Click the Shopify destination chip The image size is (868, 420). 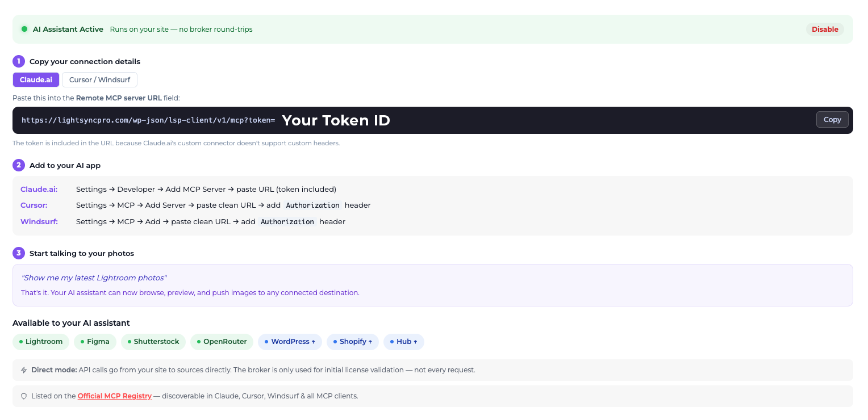352,342
